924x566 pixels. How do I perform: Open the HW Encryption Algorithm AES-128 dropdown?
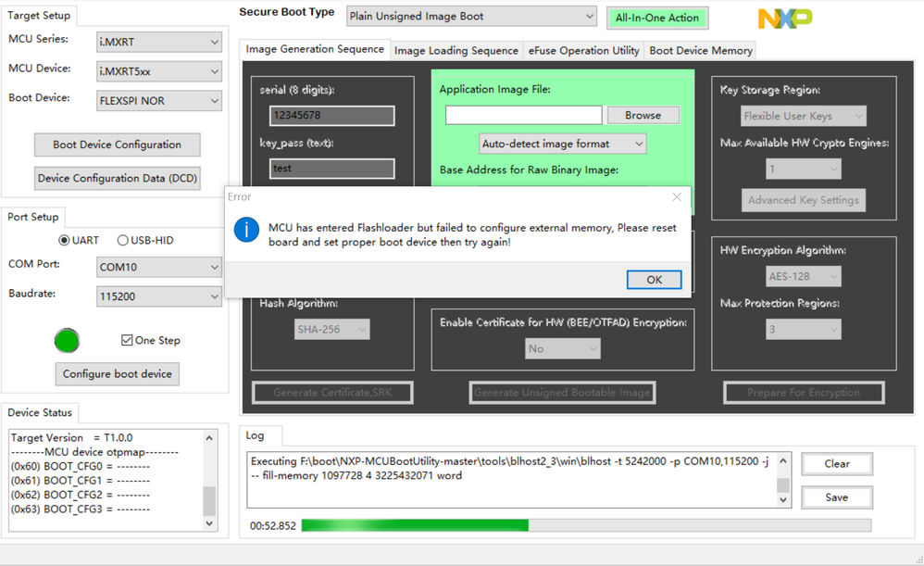[x=804, y=276]
